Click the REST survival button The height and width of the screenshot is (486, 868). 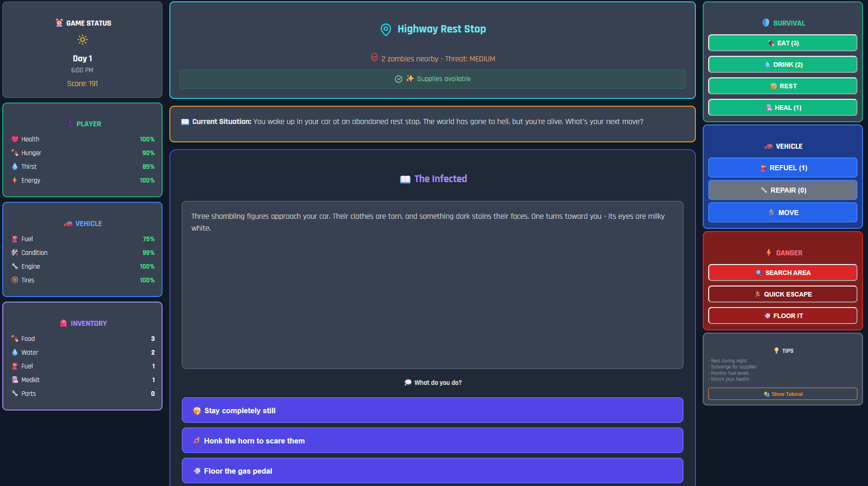(782, 86)
